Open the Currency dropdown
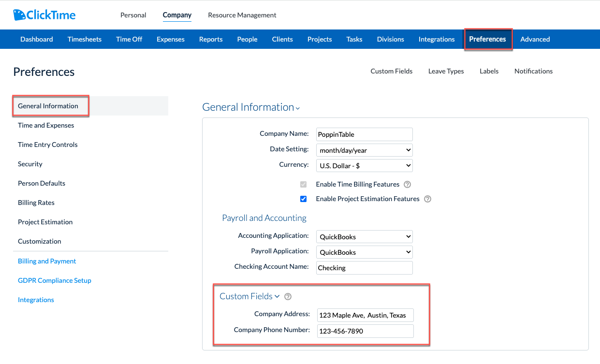This screenshot has height=364, width=600. click(x=365, y=165)
